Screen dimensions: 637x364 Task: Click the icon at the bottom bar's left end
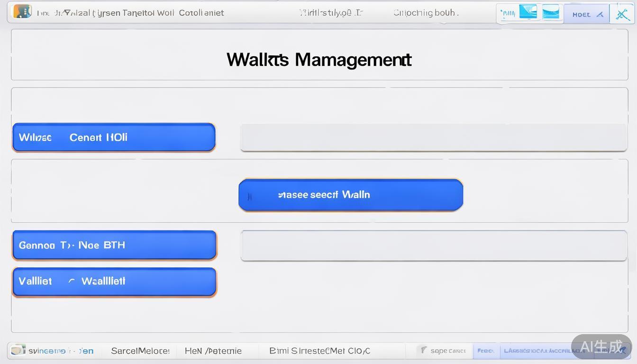[18, 350]
